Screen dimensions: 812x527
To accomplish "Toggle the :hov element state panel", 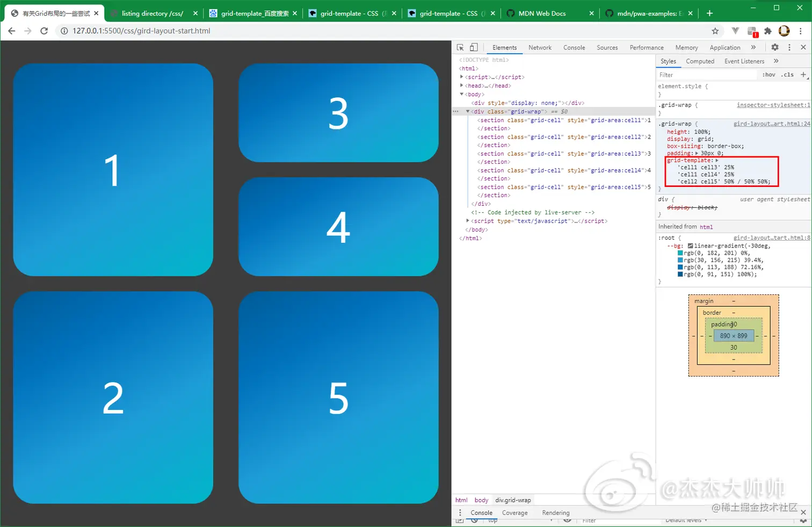I will click(x=769, y=75).
